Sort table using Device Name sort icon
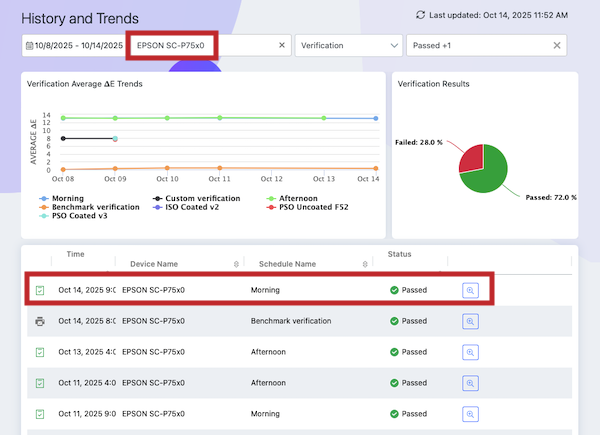This screenshot has width=600, height=435. 236,264
